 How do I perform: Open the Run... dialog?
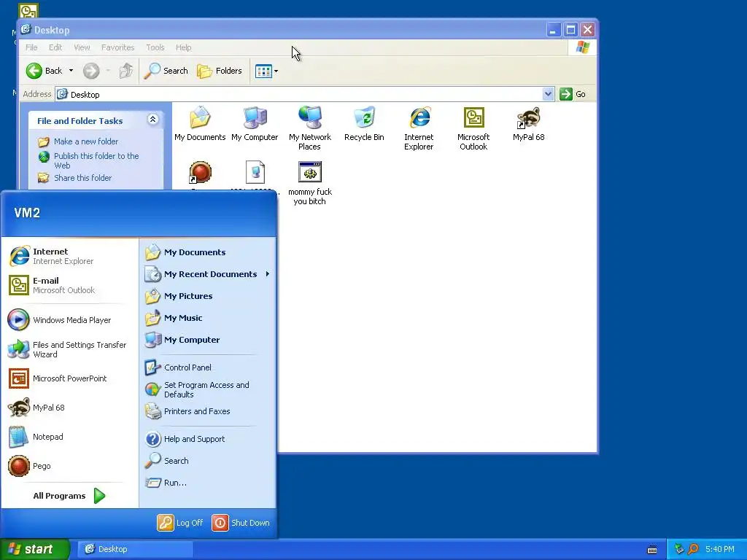pos(208,483)
